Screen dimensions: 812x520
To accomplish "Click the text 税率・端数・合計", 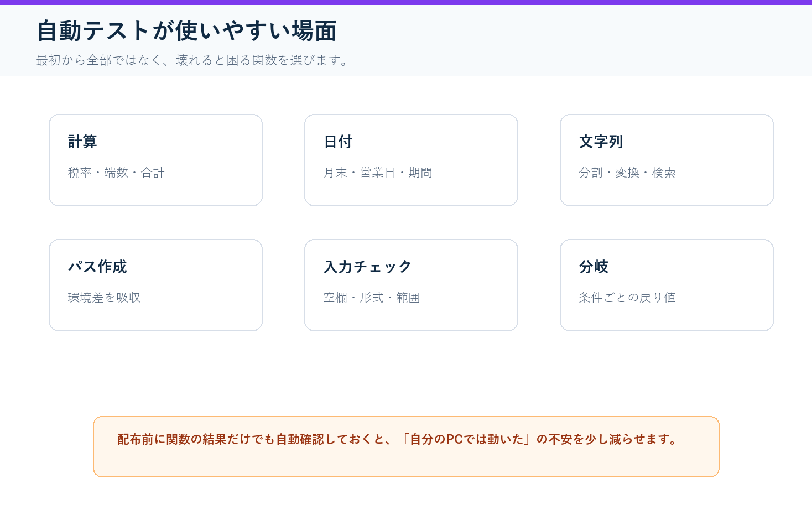I will coord(116,173).
